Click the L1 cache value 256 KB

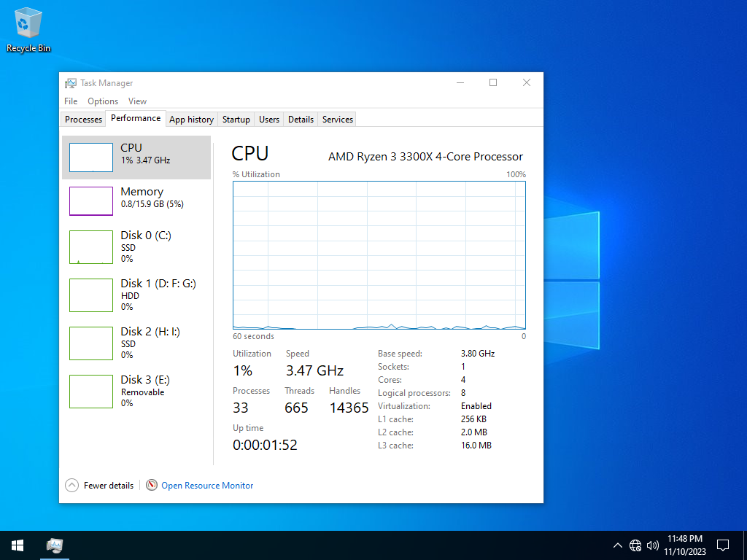(x=473, y=419)
